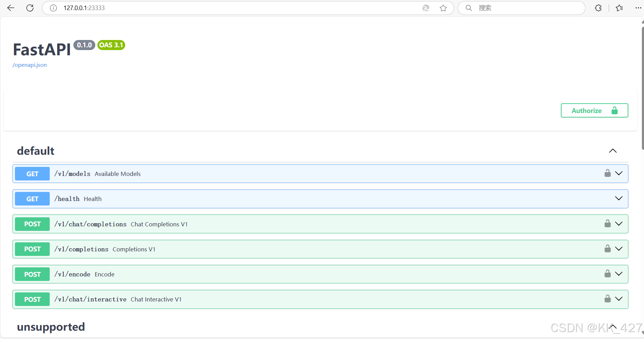Click the address bar URL 127.0.0.1:23333
The width and height of the screenshot is (644, 339).
(x=84, y=8)
